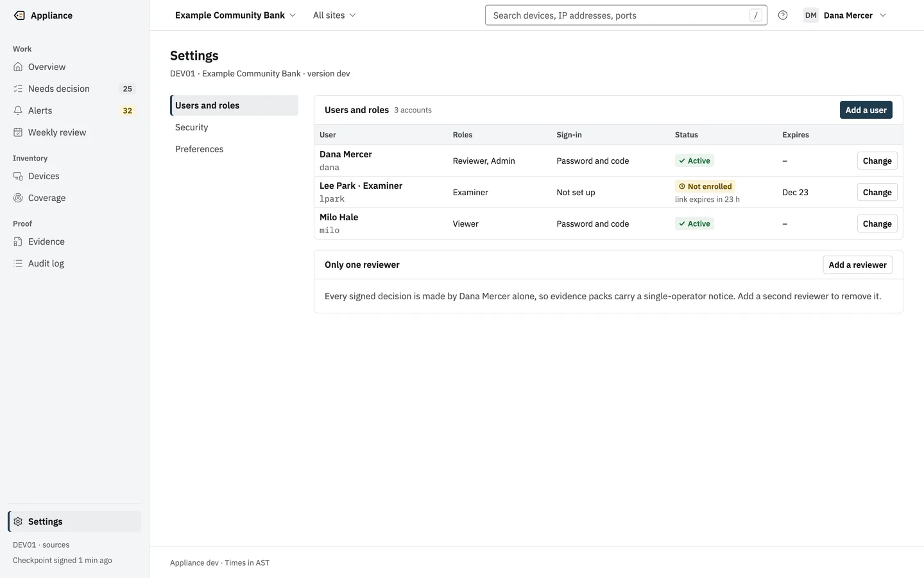The height and width of the screenshot is (578, 924).
Task: Open the Preferences settings tab
Action: pyautogui.click(x=234, y=149)
